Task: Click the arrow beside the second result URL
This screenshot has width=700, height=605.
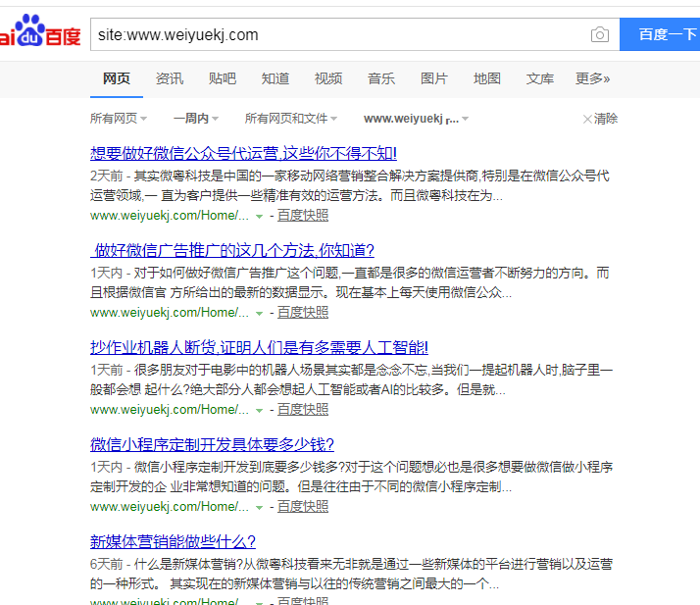Action: point(259,313)
